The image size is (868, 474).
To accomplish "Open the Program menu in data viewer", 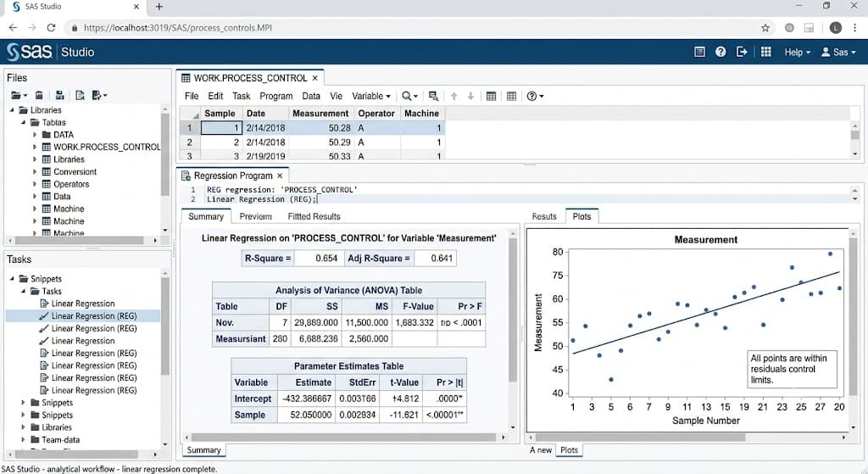I will coord(275,96).
